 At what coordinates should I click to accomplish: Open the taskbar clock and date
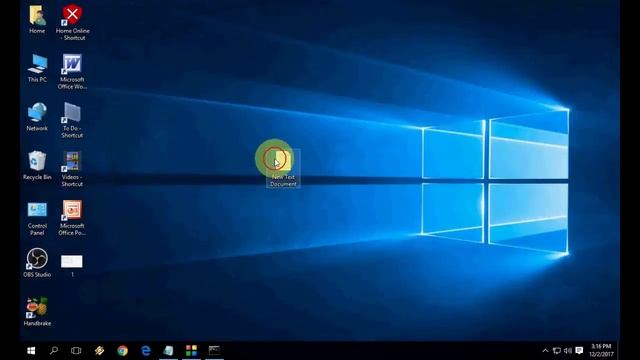[601, 351]
